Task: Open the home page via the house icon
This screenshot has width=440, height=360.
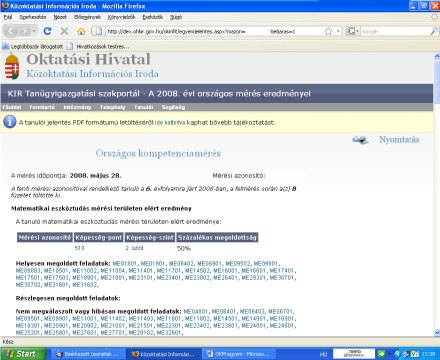Action: (81, 31)
